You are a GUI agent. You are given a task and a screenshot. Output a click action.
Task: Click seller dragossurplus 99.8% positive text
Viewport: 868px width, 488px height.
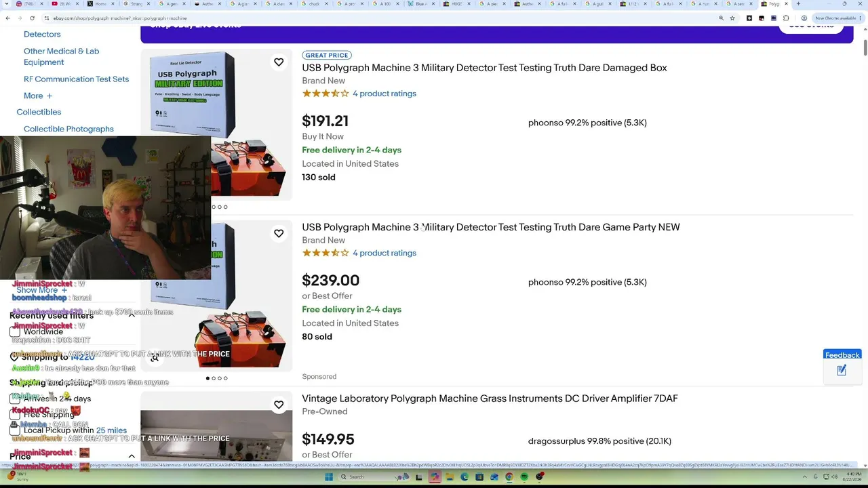point(599,441)
